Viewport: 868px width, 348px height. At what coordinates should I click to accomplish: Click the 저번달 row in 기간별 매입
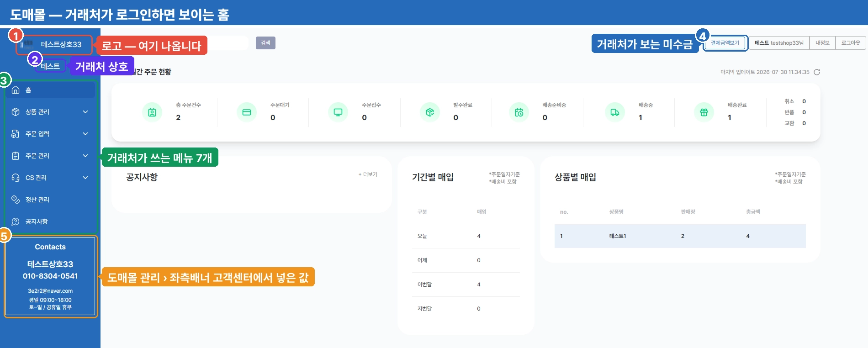point(466,309)
